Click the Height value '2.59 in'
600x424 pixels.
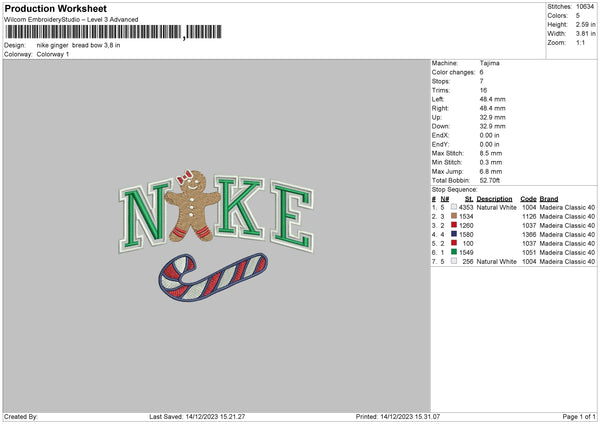click(x=585, y=24)
